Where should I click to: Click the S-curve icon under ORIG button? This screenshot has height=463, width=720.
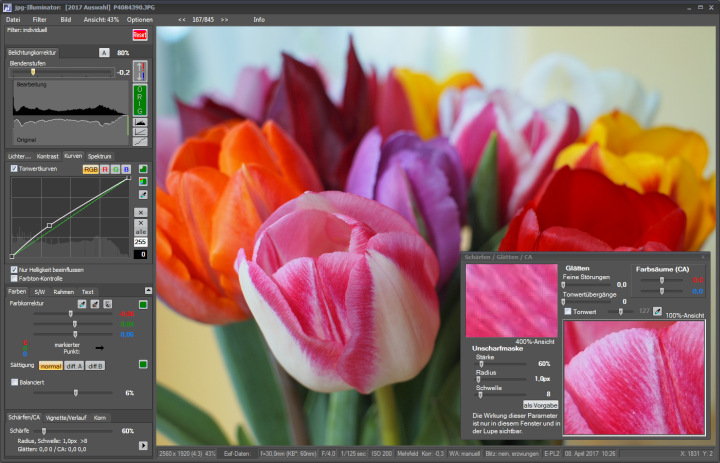(140, 141)
